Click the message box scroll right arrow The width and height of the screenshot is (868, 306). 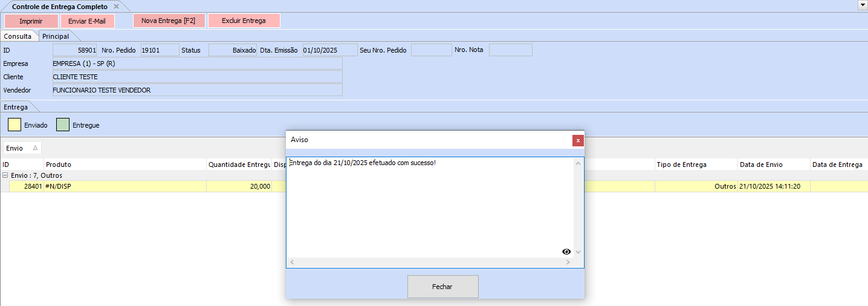coord(568,262)
